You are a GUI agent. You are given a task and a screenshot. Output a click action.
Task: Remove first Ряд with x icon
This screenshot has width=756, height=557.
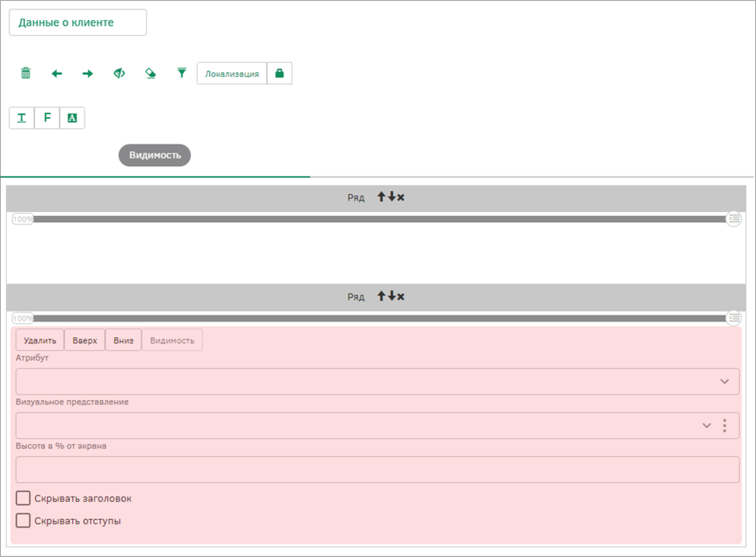click(x=401, y=198)
